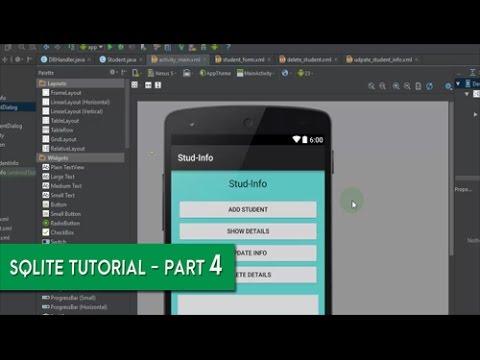The width and height of the screenshot is (480, 360).
Task: Click the refresh preview icon
Action: pos(430,86)
